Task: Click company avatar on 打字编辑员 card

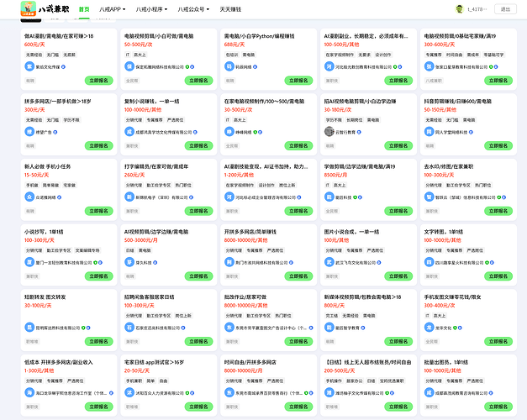Action: [129, 197]
